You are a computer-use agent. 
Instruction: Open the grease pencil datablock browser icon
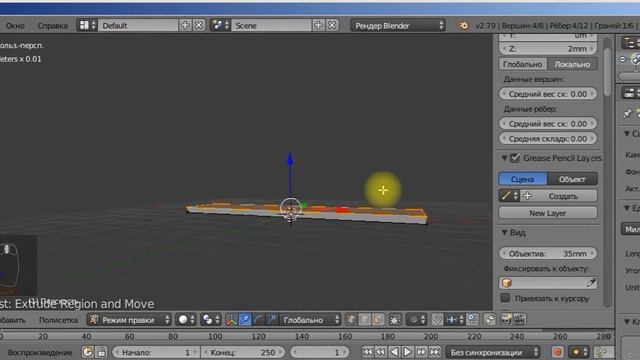(x=509, y=196)
